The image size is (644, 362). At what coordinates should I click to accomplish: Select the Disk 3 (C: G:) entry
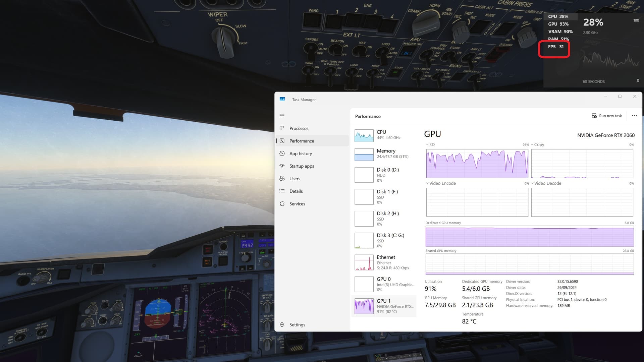[x=384, y=240]
